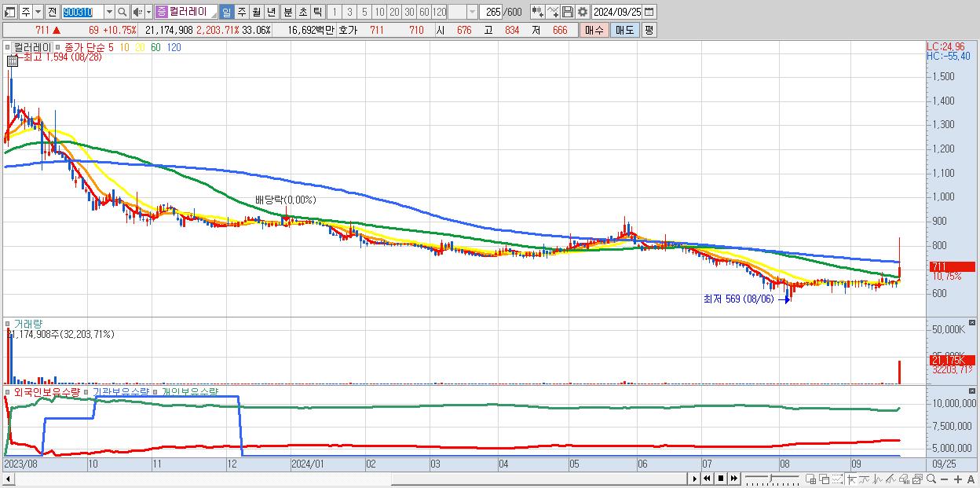
Task: Open the dropdown next to 주 at top-left
Action: tap(38, 12)
